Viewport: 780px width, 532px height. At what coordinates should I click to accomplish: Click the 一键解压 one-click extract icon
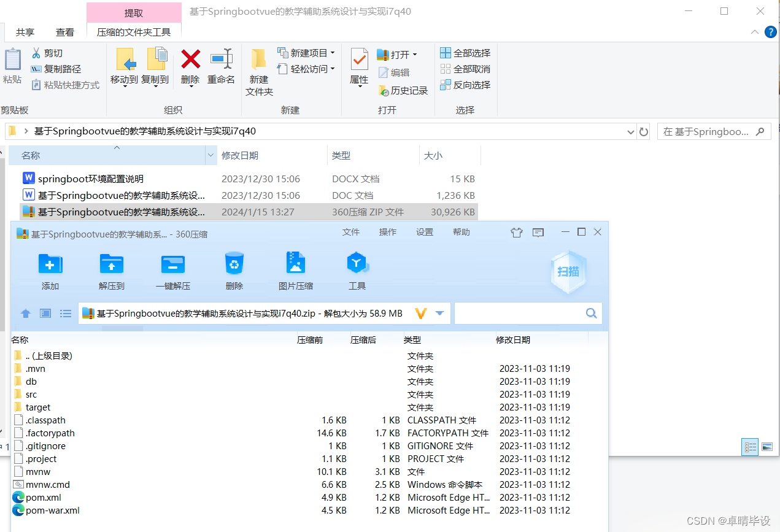[172, 270]
